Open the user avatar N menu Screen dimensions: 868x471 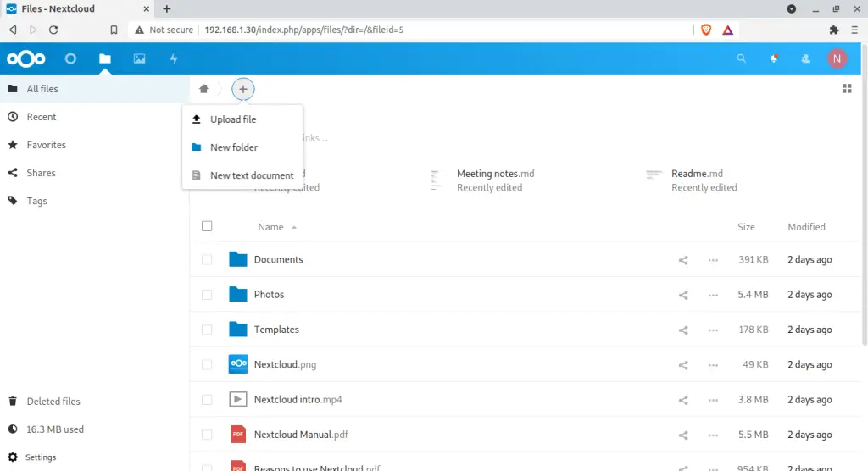point(837,58)
